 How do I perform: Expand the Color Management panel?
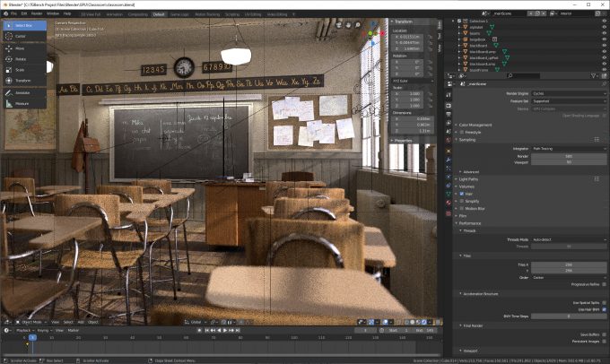click(x=475, y=125)
